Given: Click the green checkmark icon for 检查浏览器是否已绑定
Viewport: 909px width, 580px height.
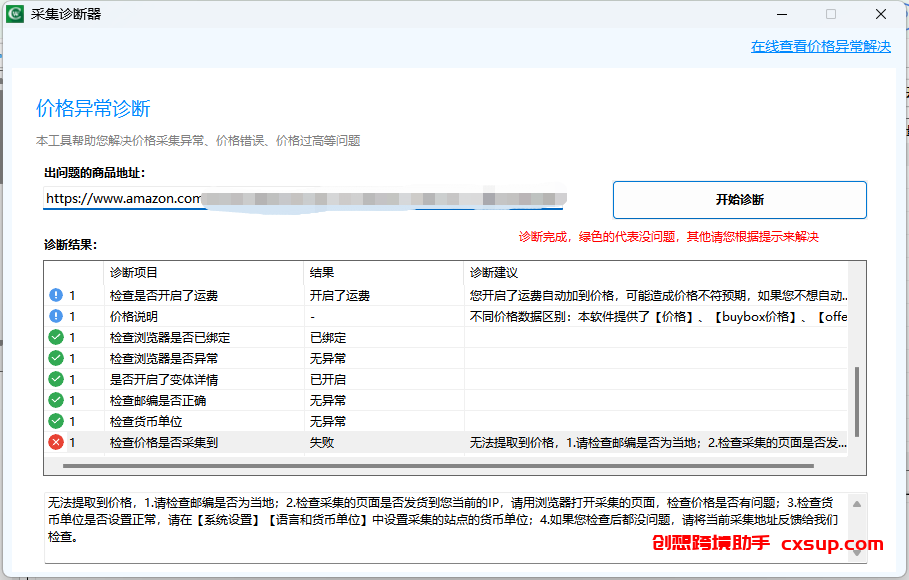Looking at the screenshot, I should tap(56, 337).
